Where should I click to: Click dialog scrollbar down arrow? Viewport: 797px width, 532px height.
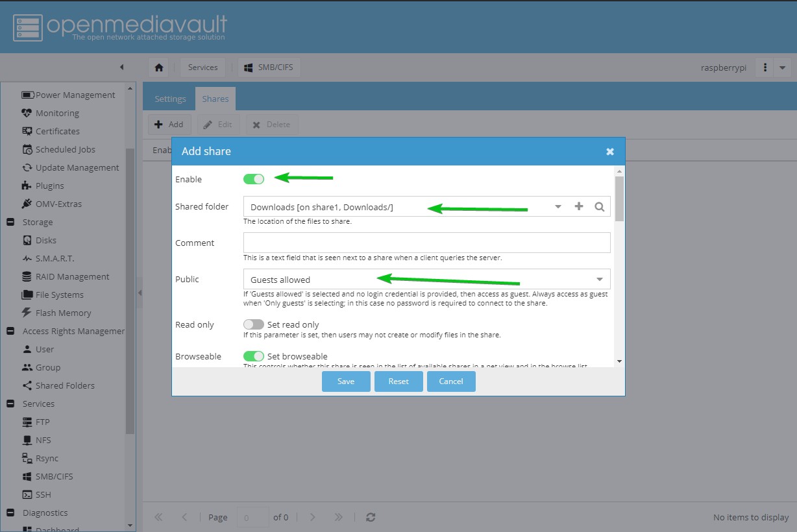click(x=619, y=361)
